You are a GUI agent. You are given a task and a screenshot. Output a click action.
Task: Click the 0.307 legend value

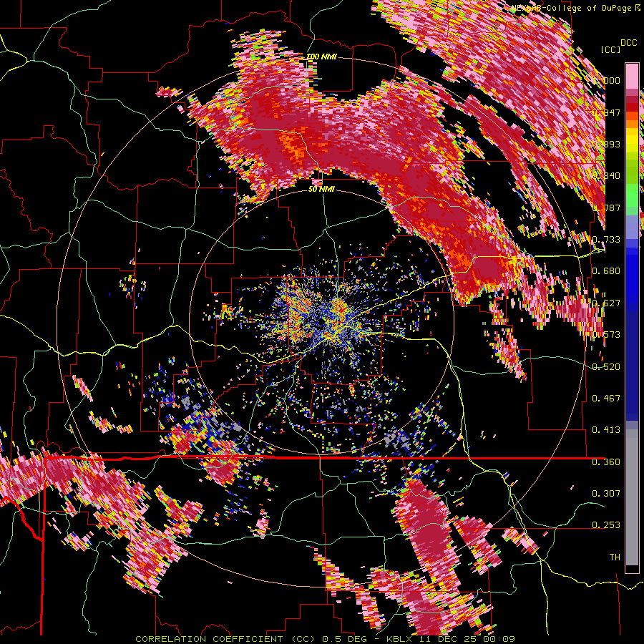(606, 494)
